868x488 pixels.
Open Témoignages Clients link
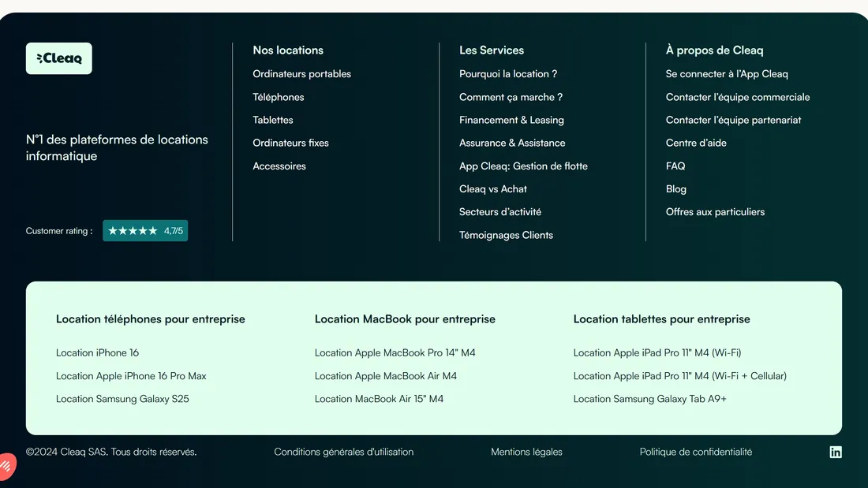506,235
